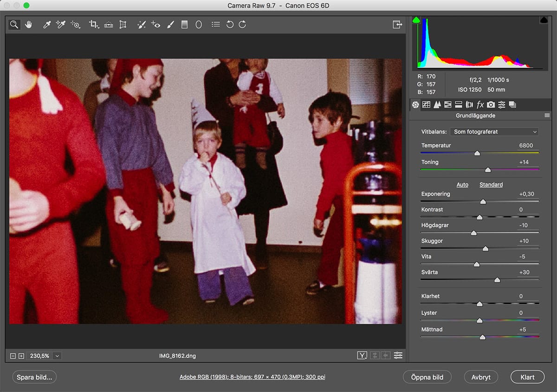Select the Hand tool

(28, 25)
